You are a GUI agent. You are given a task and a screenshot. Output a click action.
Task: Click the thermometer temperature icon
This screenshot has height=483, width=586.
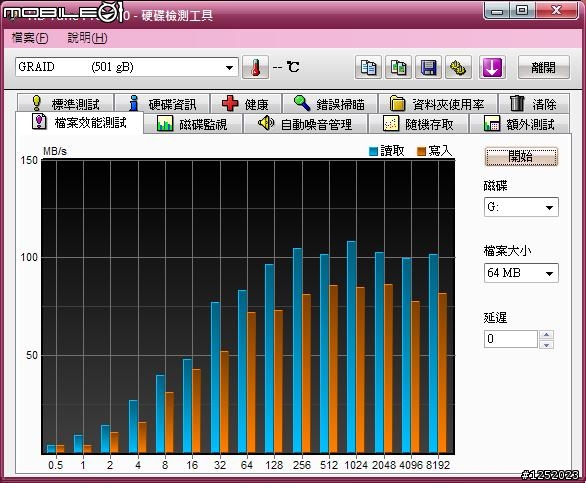click(x=255, y=67)
